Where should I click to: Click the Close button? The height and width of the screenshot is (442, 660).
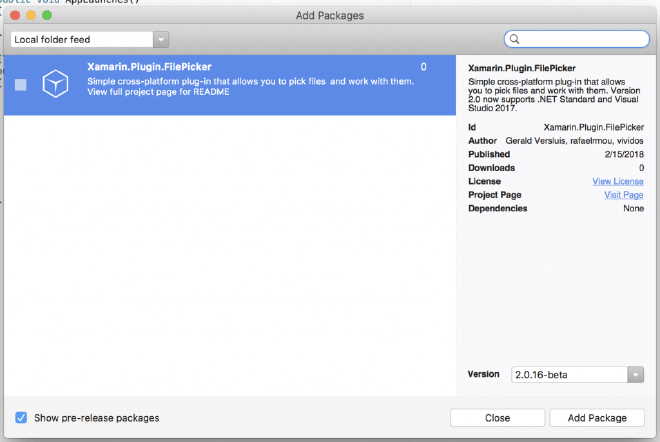tap(497, 418)
